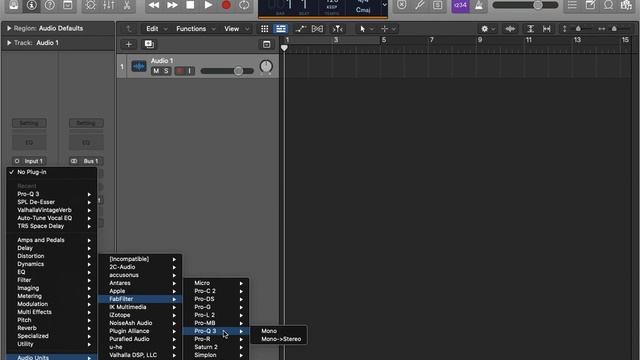Expand the Track: Audio 1 section
The width and height of the screenshot is (640, 360).
tap(9, 42)
